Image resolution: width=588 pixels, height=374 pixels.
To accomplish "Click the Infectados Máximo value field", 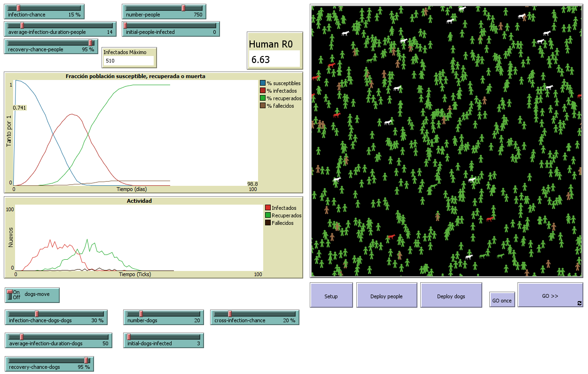I will point(128,61).
